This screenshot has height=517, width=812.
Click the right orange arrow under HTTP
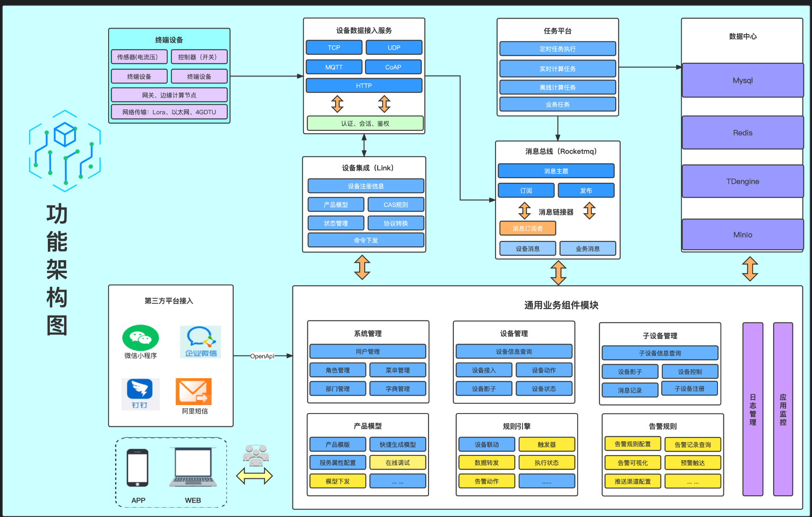point(384,104)
